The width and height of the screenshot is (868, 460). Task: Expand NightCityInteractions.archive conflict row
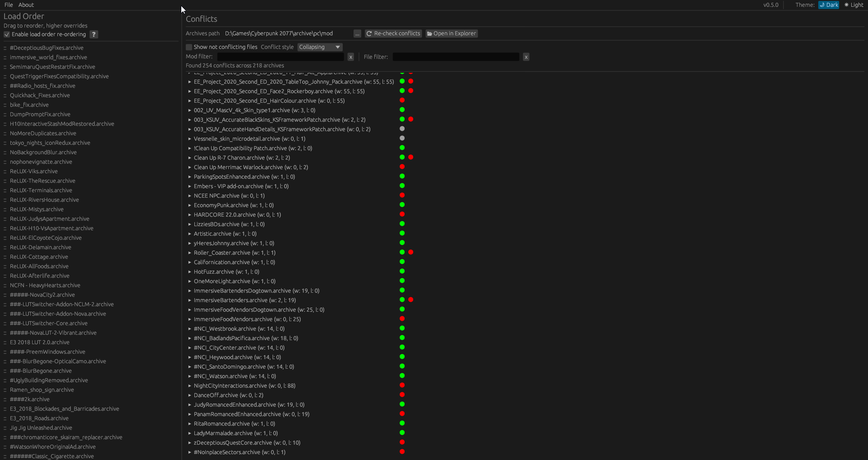click(189, 386)
